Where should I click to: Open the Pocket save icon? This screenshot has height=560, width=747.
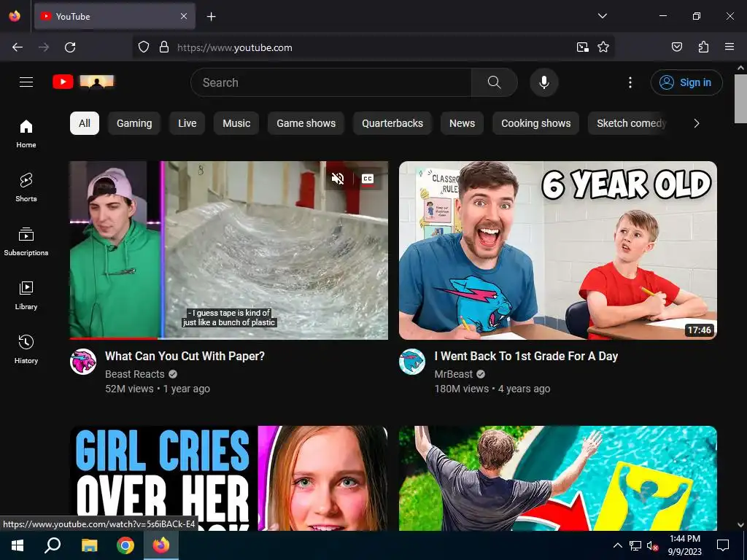coord(677,47)
